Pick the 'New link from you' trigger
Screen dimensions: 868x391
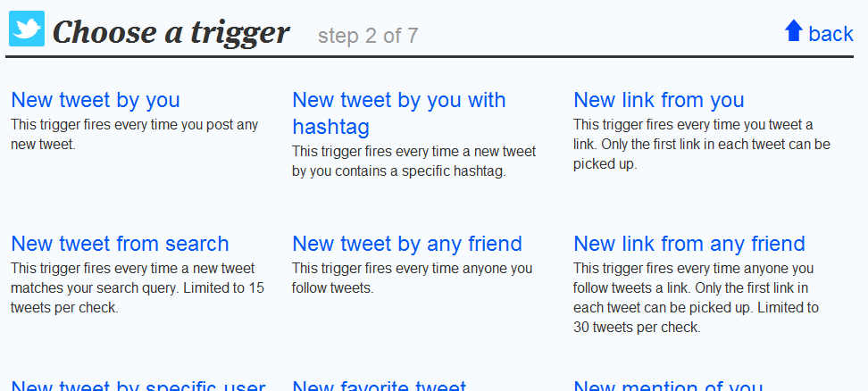coord(659,100)
